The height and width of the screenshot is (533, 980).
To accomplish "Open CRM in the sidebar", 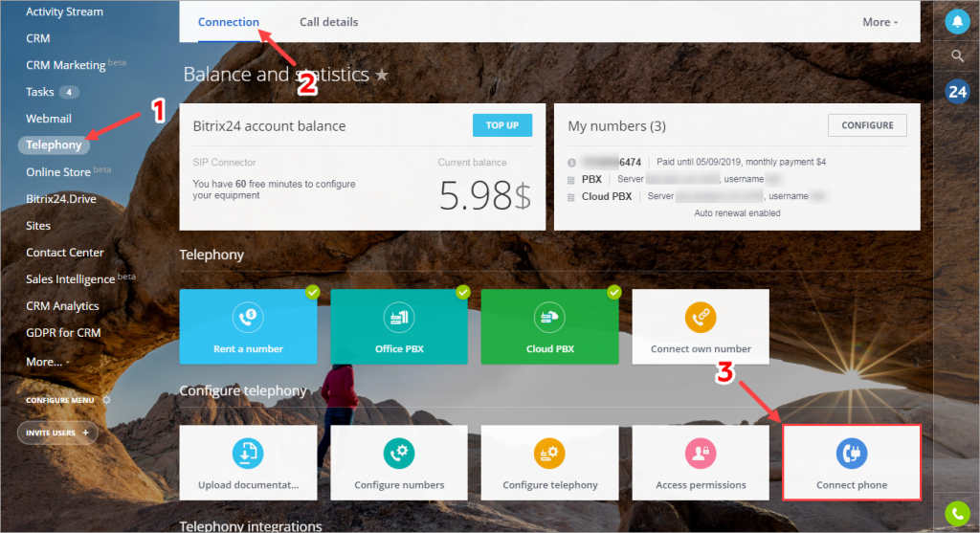I will coord(37,38).
